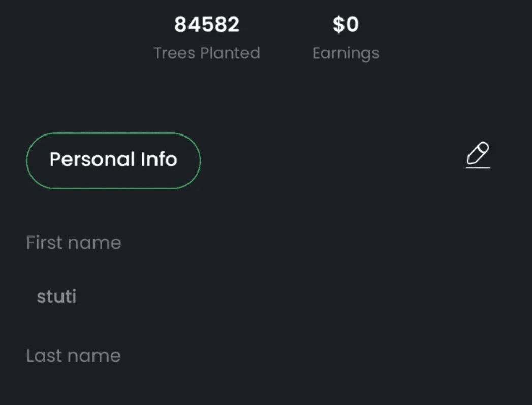This screenshot has height=405, width=532.
Task: Click the pencil edit icon
Action: (x=478, y=155)
